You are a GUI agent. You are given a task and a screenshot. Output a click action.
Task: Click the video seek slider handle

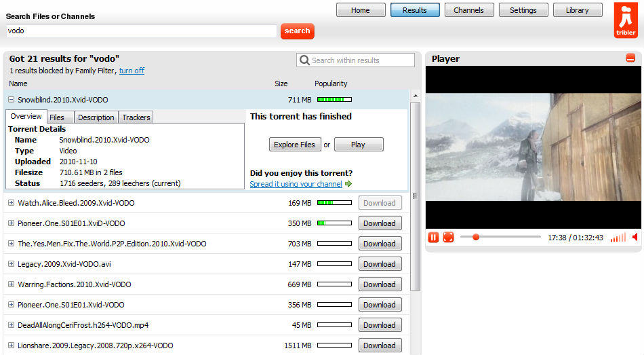(476, 237)
